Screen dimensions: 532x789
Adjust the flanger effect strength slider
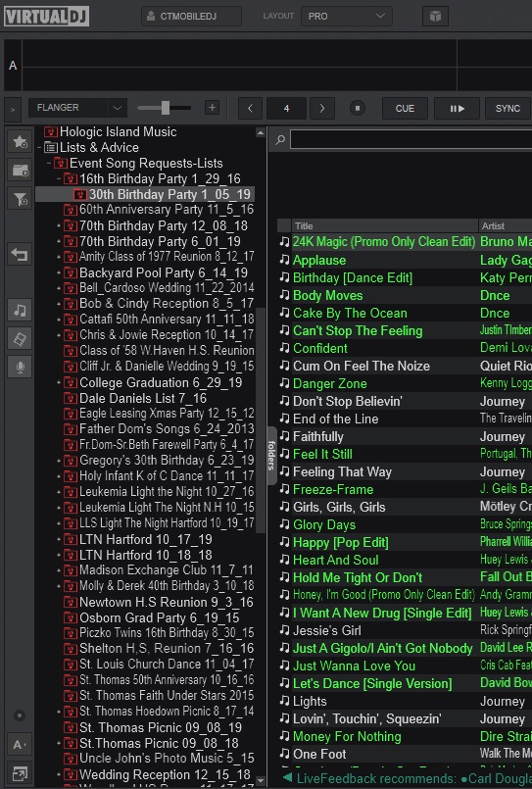[165, 108]
